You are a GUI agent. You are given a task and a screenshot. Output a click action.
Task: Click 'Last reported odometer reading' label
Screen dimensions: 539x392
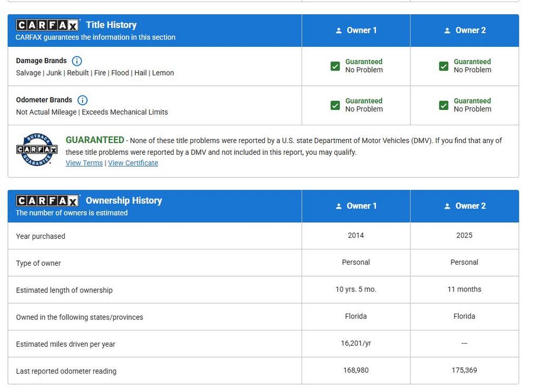coord(66,371)
